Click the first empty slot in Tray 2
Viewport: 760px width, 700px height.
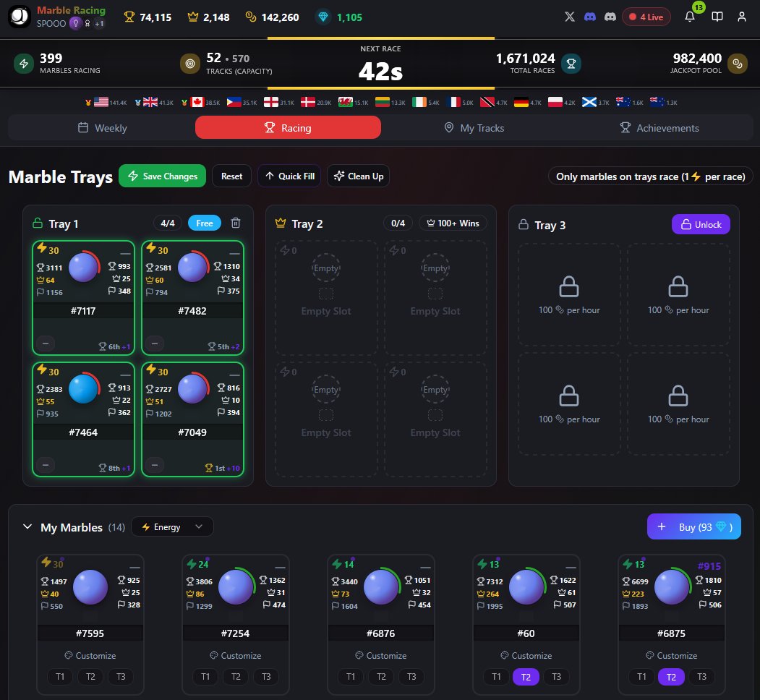tap(326, 298)
